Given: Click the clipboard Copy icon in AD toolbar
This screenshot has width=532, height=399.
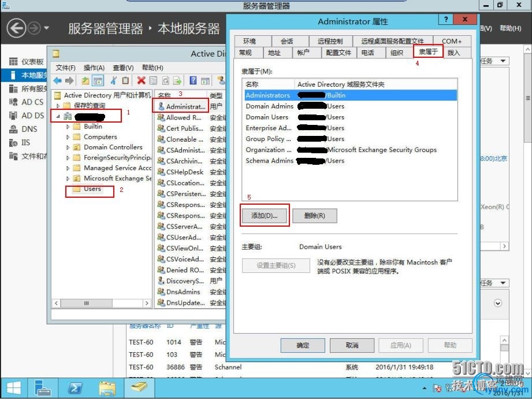Looking at the screenshot, I should [125, 81].
